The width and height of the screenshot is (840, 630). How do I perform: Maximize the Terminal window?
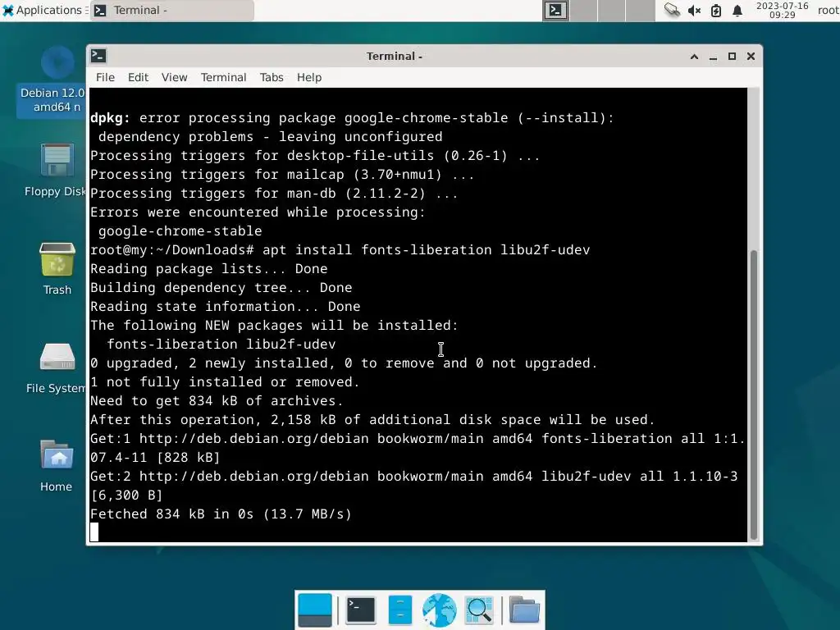click(x=732, y=57)
